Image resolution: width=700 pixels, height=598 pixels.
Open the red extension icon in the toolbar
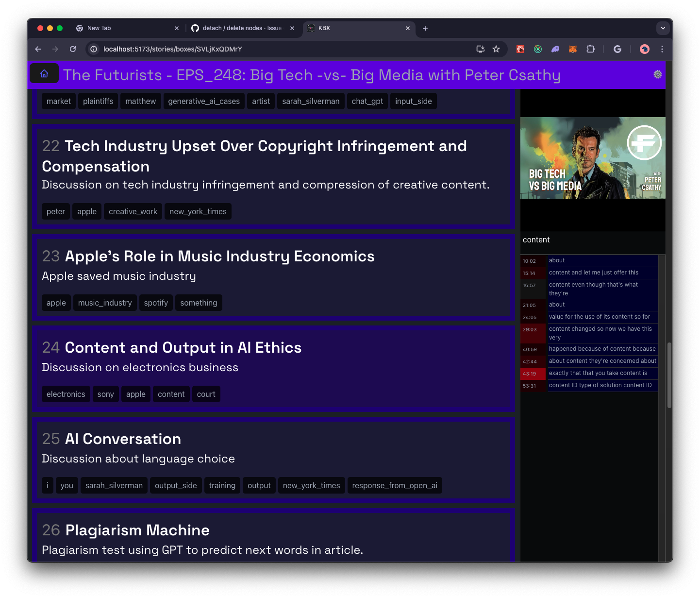520,49
